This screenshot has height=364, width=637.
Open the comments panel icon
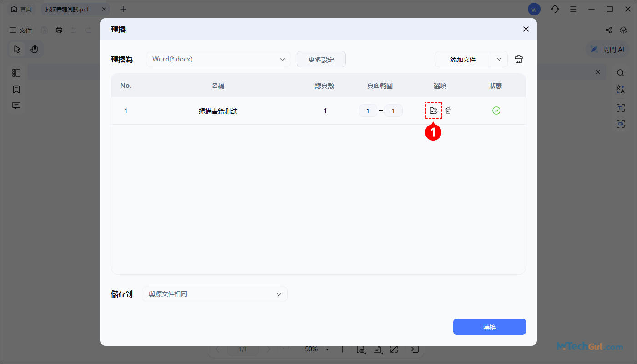point(16,106)
